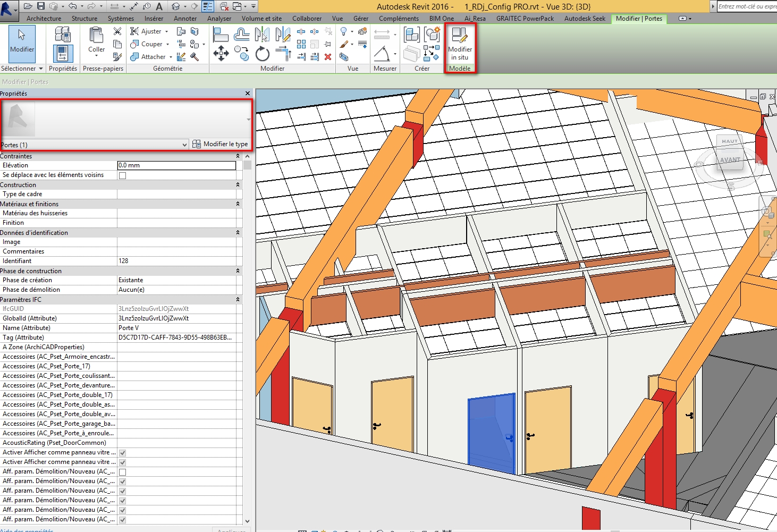Check the first 'Aff. param. Démolition/Nouveau' checkbox
777x532 pixels.
[123, 472]
